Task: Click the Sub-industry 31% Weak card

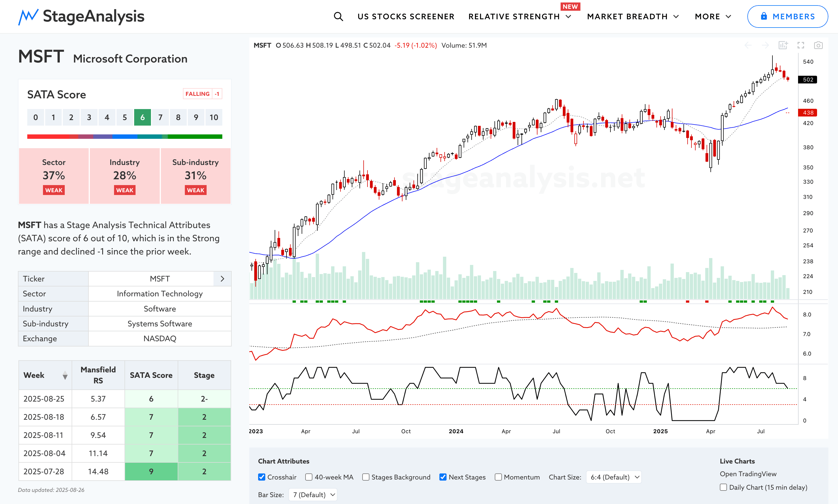Action: [196, 176]
